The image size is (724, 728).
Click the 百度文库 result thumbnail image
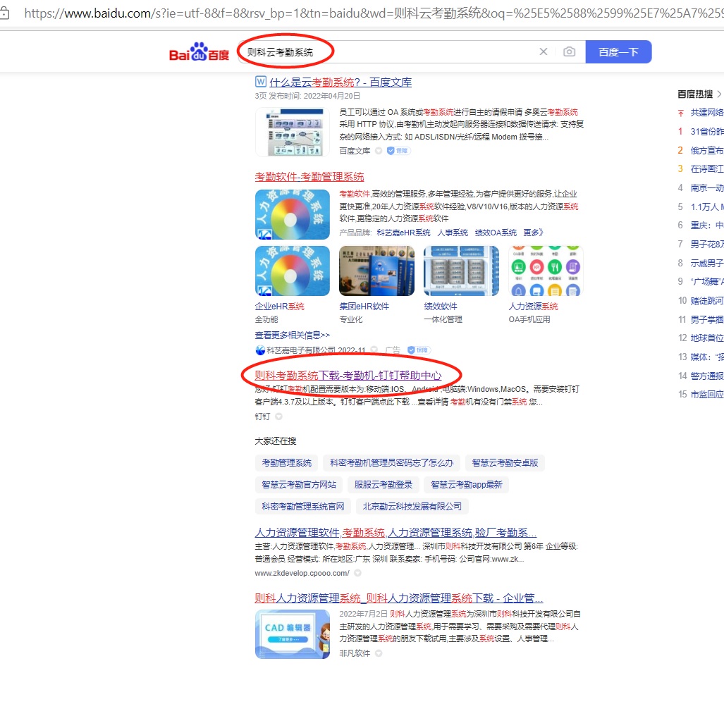(293, 132)
